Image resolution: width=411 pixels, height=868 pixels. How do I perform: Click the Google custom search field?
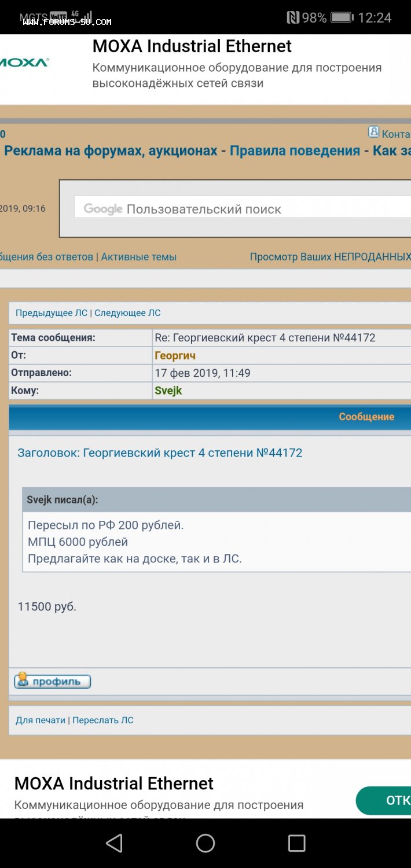pos(243,209)
